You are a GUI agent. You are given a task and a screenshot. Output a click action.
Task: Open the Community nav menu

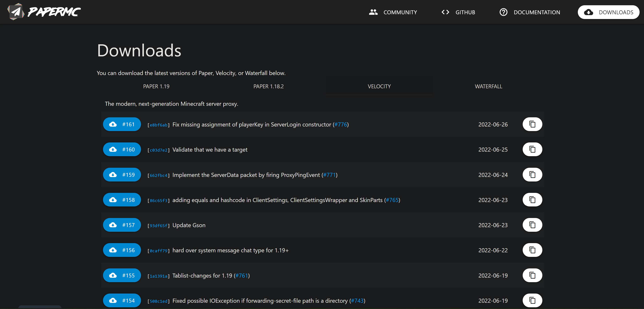click(x=393, y=12)
